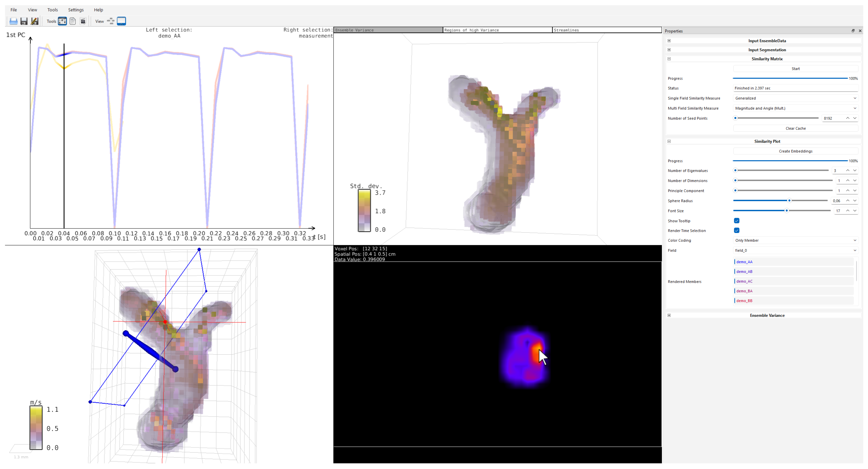Adjust the Sphere Radius slider handle
This screenshot has height=469, width=868.
(789, 201)
